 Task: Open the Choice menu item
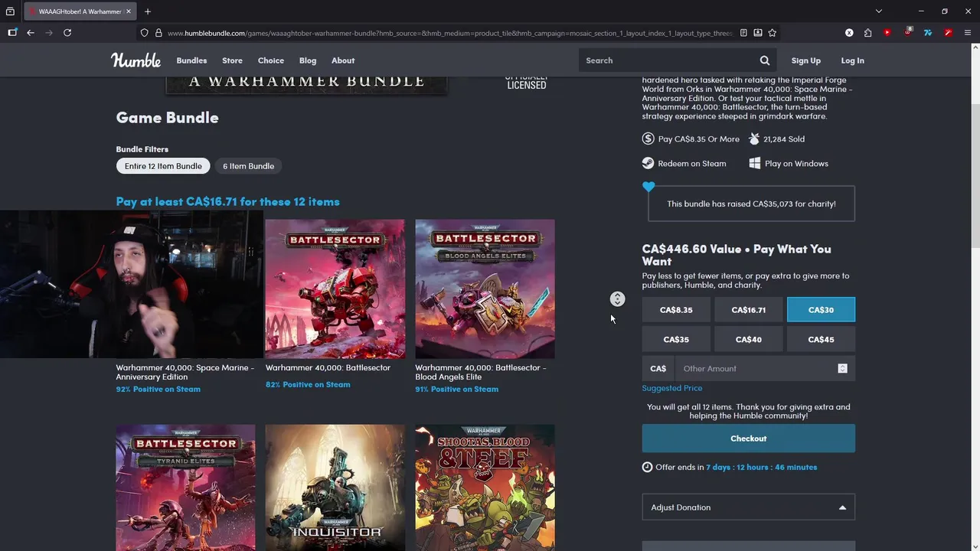click(271, 60)
